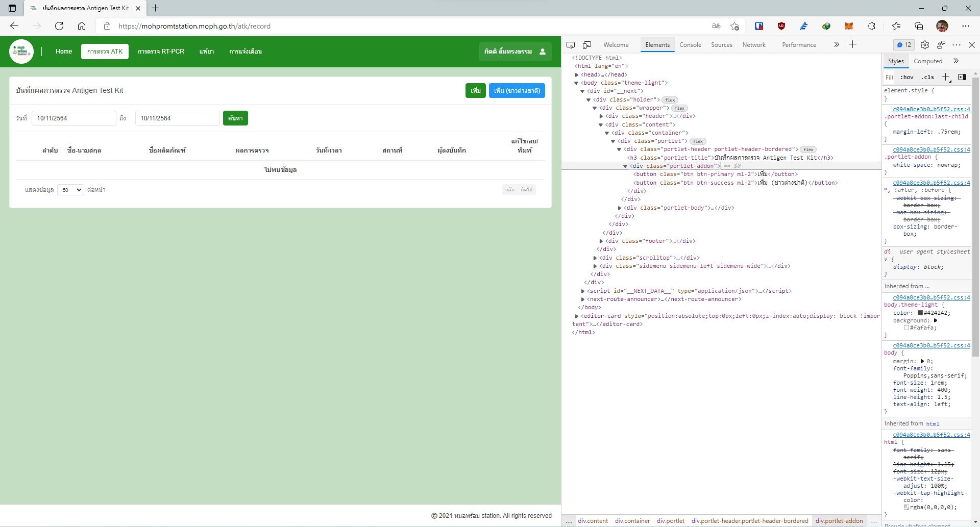This screenshot has height=527, width=980.
Task: Reload the current page
Action: point(59,26)
